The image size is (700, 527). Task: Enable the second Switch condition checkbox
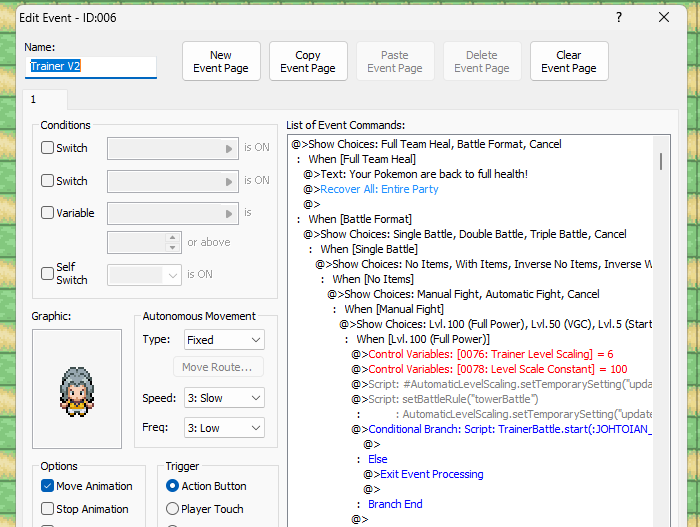click(48, 181)
